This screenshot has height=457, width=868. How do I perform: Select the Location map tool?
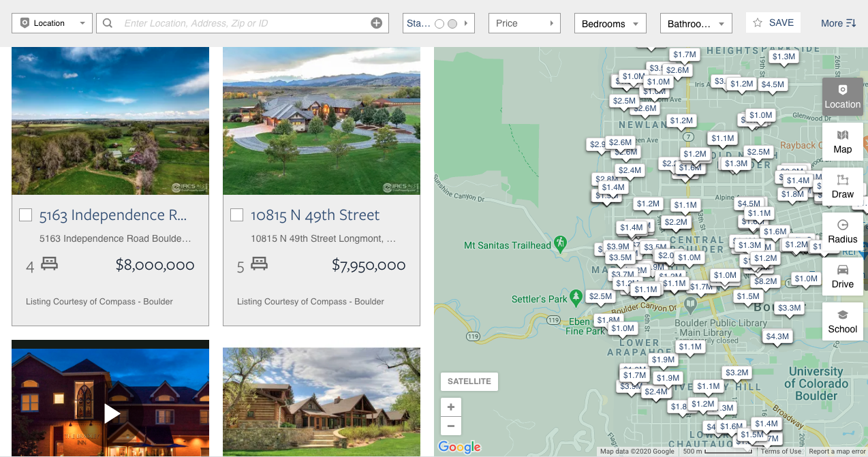(x=842, y=97)
